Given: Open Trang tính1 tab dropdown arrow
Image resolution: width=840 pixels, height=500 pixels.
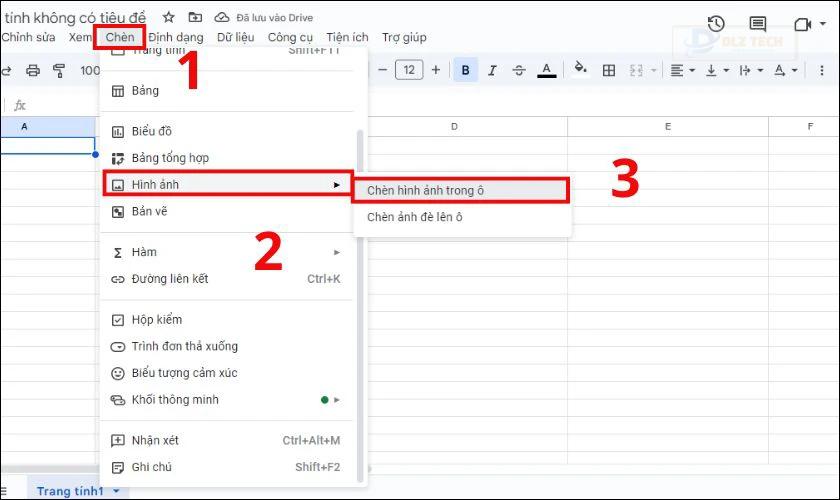Looking at the screenshot, I should (x=116, y=491).
